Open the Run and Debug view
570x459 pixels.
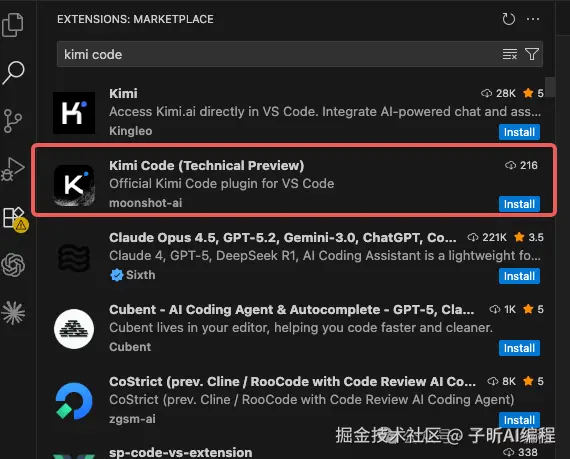tap(13, 169)
